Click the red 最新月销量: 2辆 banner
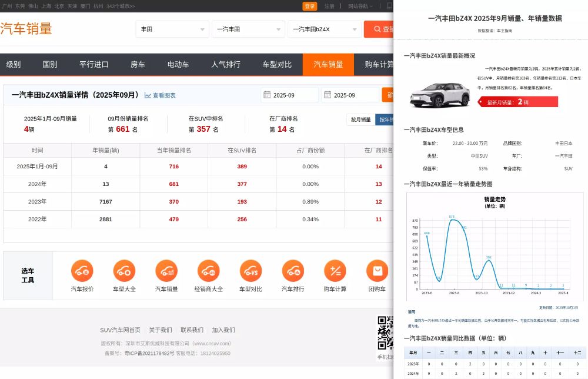This screenshot has height=379, width=588. tap(518, 102)
